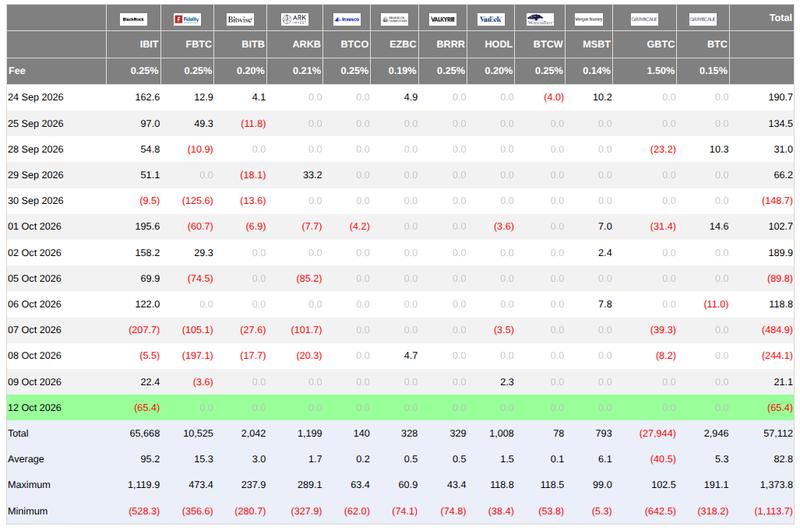Image resolution: width=800 pixels, height=530 pixels.
Task: Click the 1.50% GBTC fee cell
Action: pos(661,71)
